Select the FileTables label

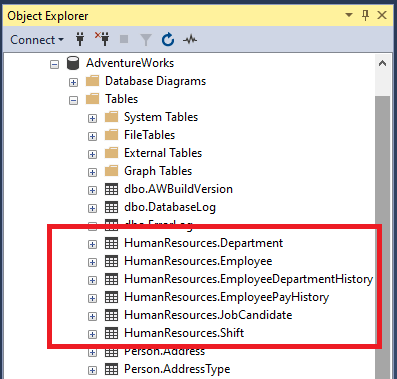149,135
